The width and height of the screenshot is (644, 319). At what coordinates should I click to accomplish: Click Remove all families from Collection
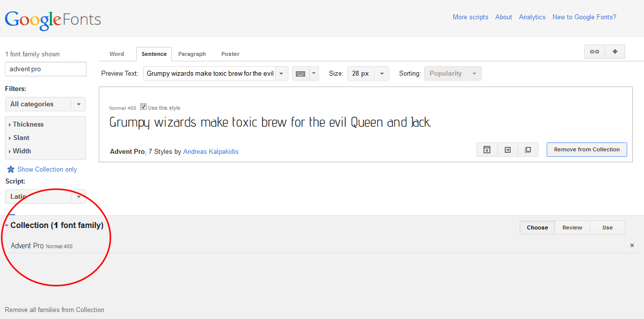(54, 310)
